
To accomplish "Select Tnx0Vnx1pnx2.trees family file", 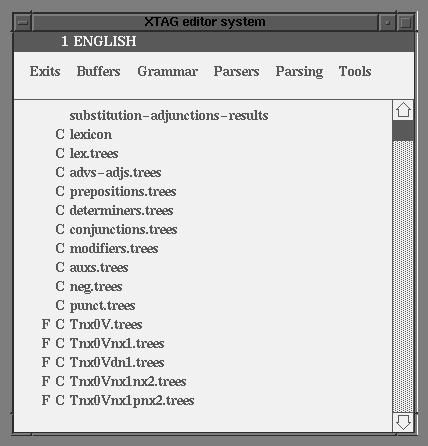I will 132,401.
